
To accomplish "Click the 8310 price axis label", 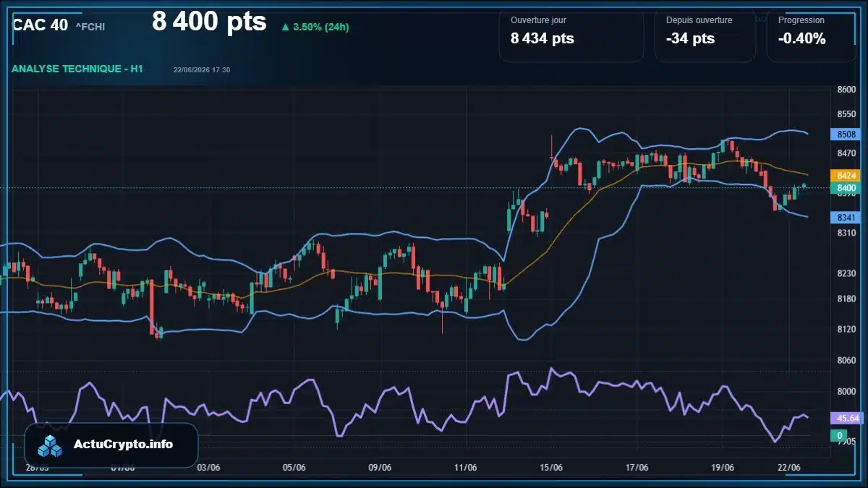I will [x=846, y=233].
